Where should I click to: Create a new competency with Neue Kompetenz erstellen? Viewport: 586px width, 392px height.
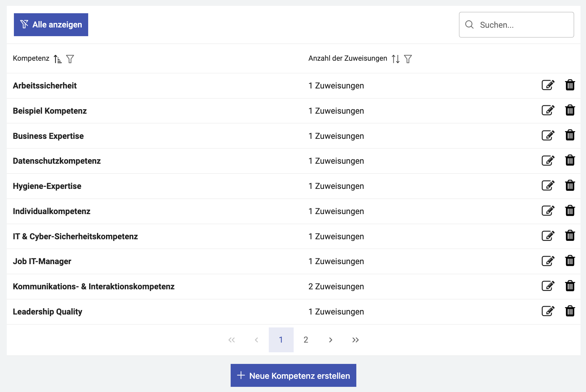(293, 376)
